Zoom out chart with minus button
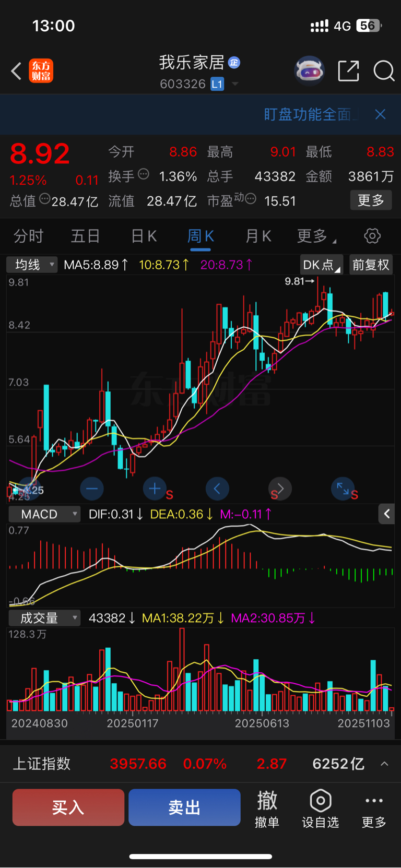Viewport: 401px width, 868px height. [x=92, y=489]
